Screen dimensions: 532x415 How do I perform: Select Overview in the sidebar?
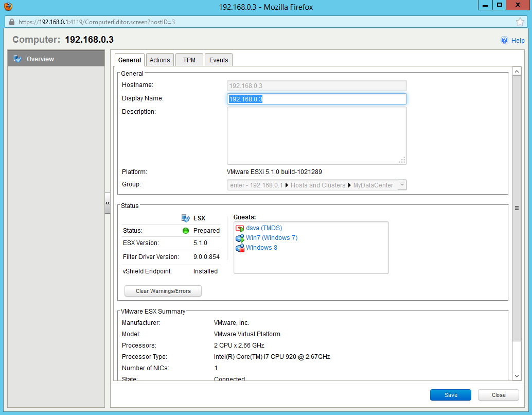coord(56,59)
